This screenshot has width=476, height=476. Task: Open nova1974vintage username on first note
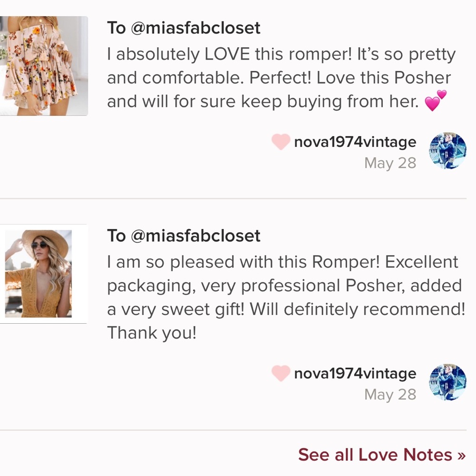tap(355, 142)
